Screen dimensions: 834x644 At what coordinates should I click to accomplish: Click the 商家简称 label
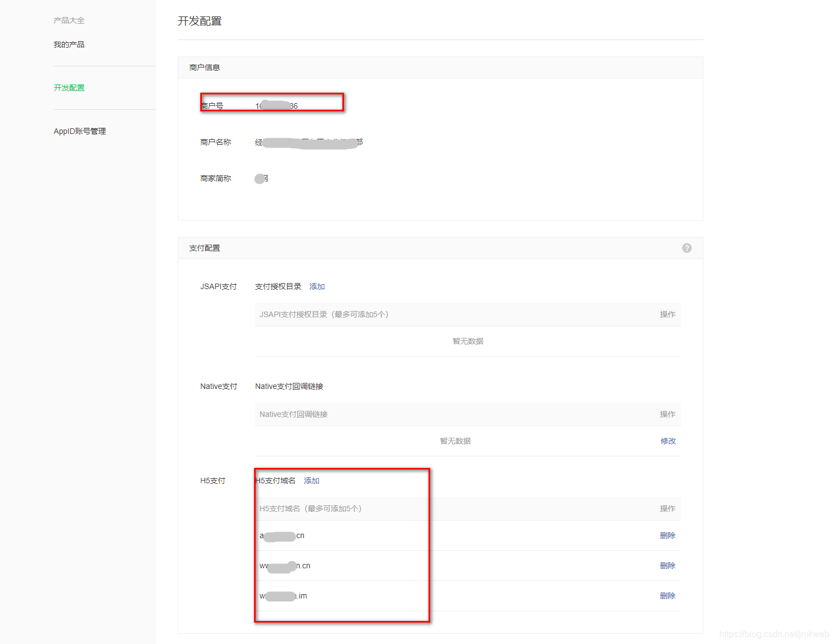tap(216, 178)
